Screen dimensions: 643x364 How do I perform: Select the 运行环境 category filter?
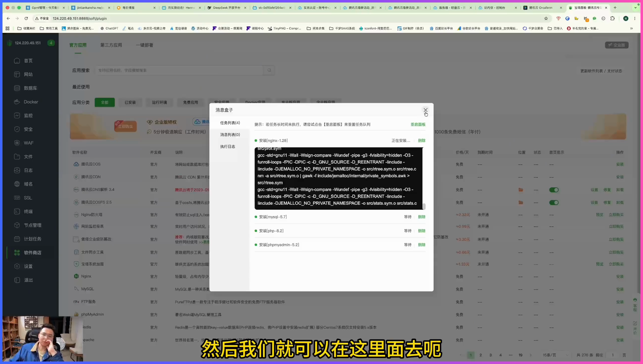(x=159, y=102)
